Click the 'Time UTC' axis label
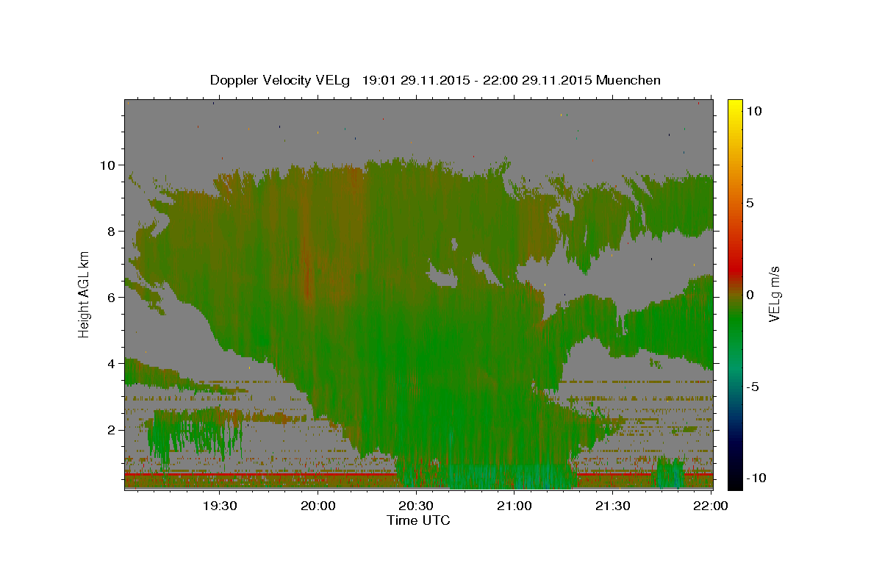The width and height of the screenshot is (882, 588). coord(418,520)
